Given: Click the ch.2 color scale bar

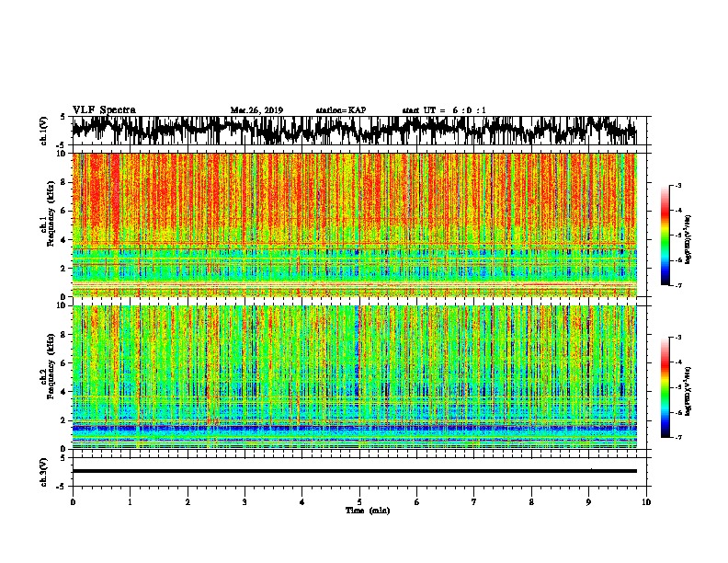Looking at the screenshot, I should [665, 387].
